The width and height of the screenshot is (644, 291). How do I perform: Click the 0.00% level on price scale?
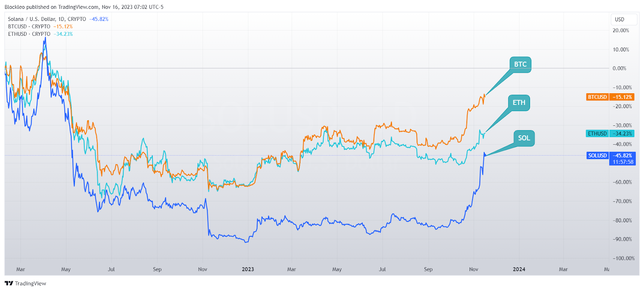tap(619, 68)
